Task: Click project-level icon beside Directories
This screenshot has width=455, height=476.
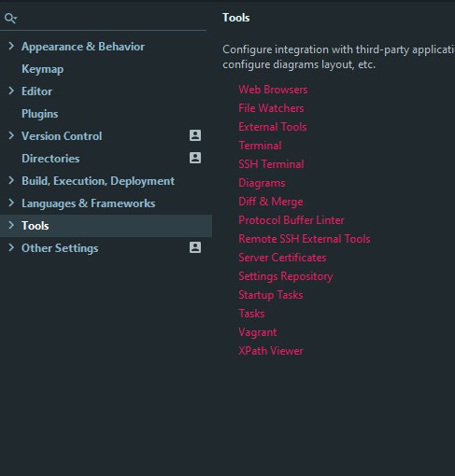Action: coord(195,158)
